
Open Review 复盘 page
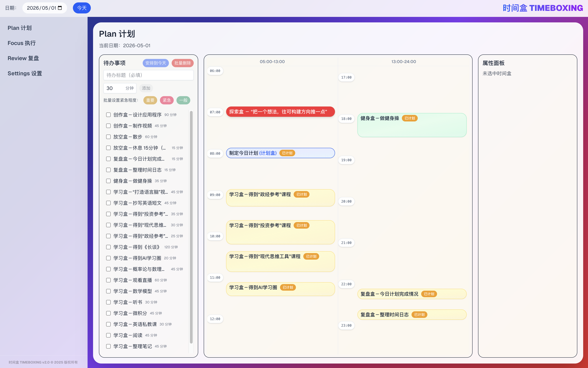pyautogui.click(x=23, y=58)
